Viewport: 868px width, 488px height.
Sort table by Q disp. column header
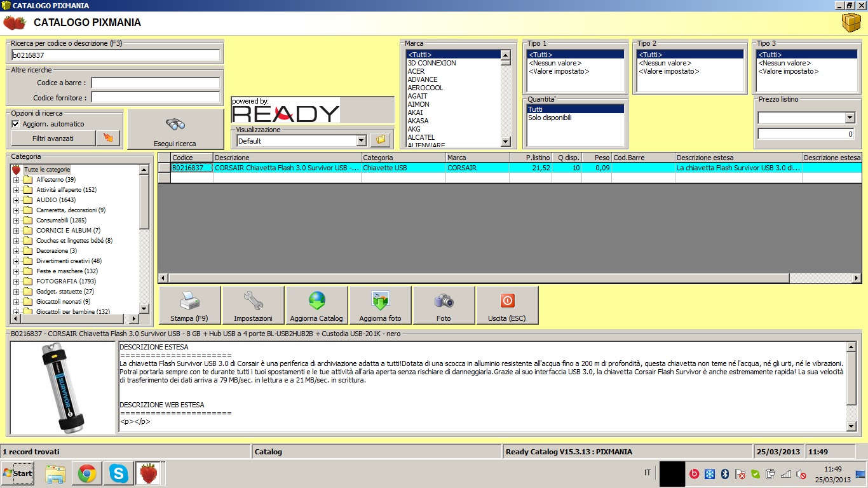(567, 158)
